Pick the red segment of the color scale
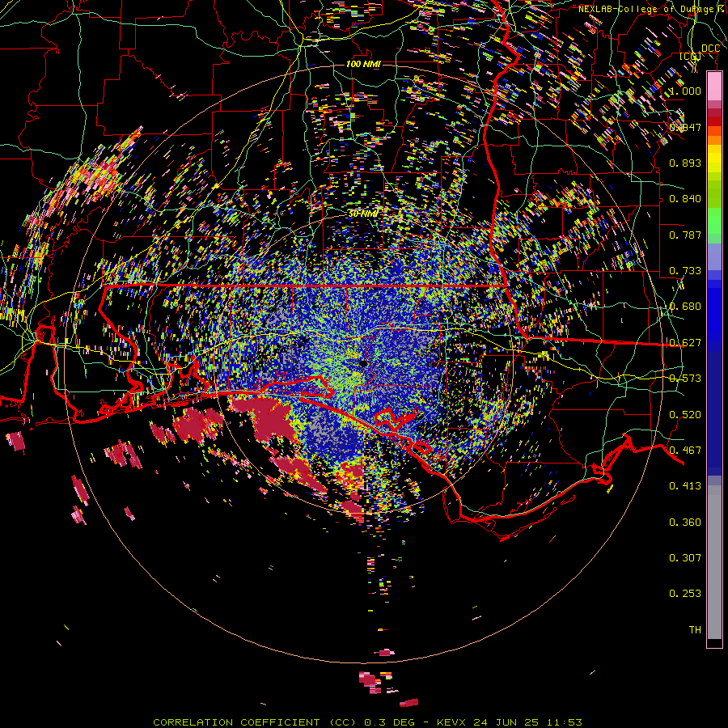Screen dimensions: 728x728 [x=714, y=121]
